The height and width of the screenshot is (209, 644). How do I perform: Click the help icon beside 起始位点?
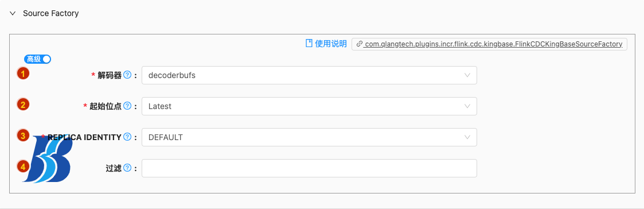(x=127, y=106)
